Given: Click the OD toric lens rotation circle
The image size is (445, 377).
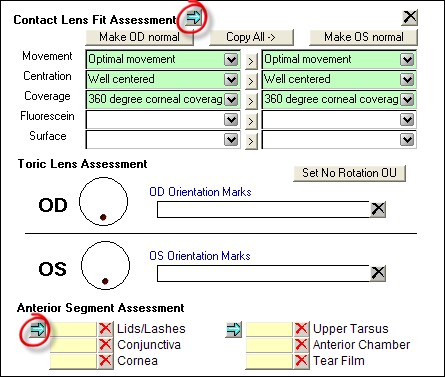Looking at the screenshot, I should coord(103,201).
